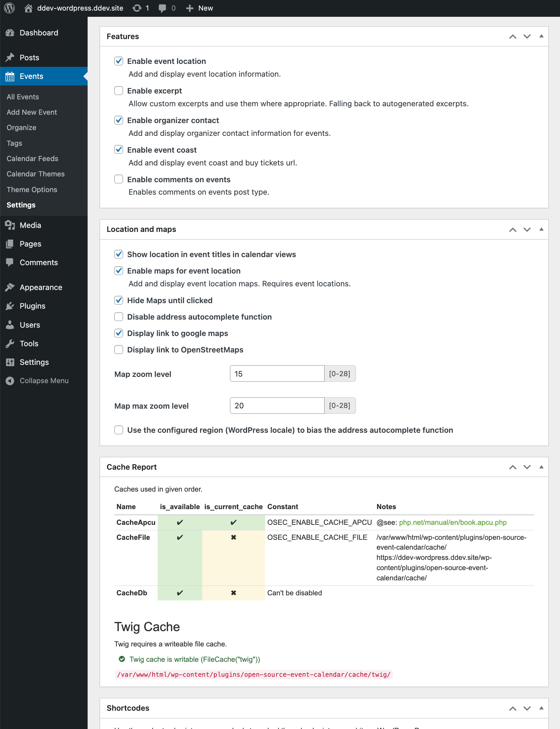This screenshot has height=729, width=560.
Task: Check Display link to OpenStreetMaps
Action: (119, 350)
